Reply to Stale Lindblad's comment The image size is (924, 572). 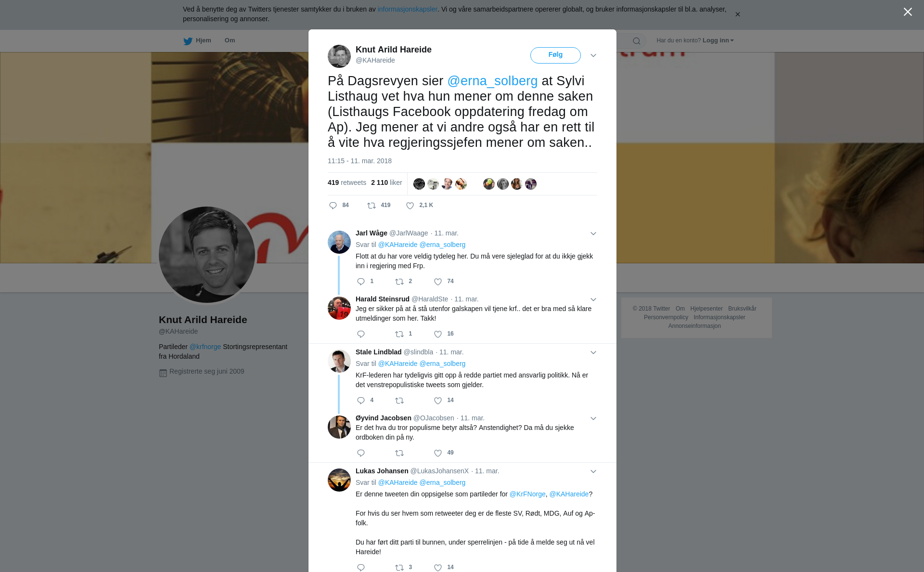pyautogui.click(x=361, y=401)
